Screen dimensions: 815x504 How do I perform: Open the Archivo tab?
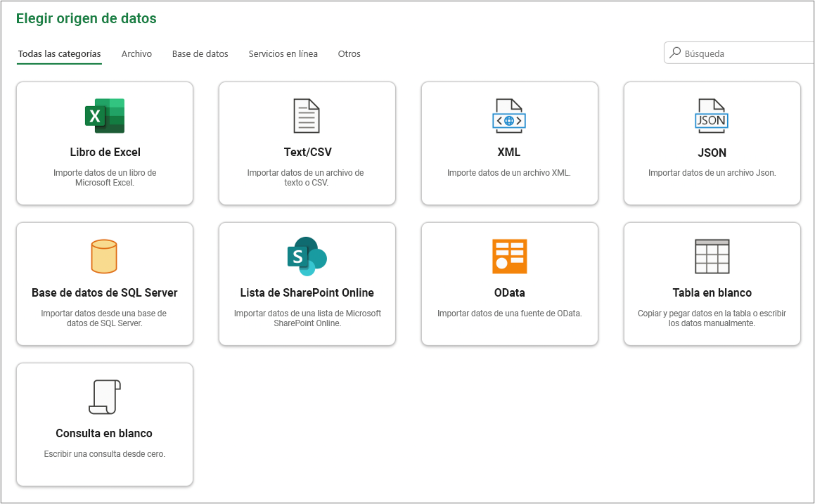point(136,53)
